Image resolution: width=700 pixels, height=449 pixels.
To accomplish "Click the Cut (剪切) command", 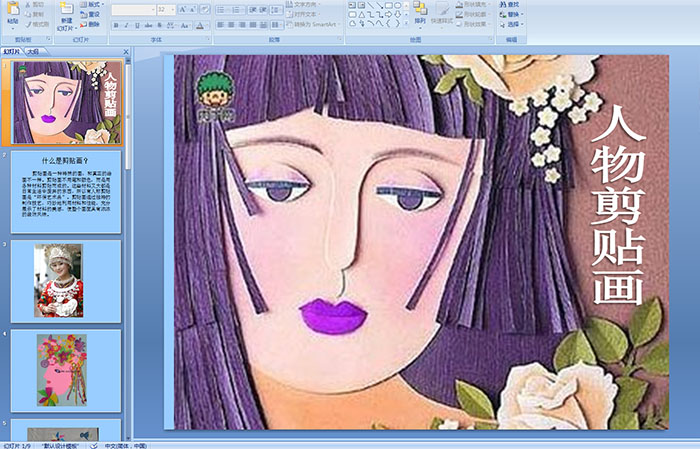I will (36, 5).
